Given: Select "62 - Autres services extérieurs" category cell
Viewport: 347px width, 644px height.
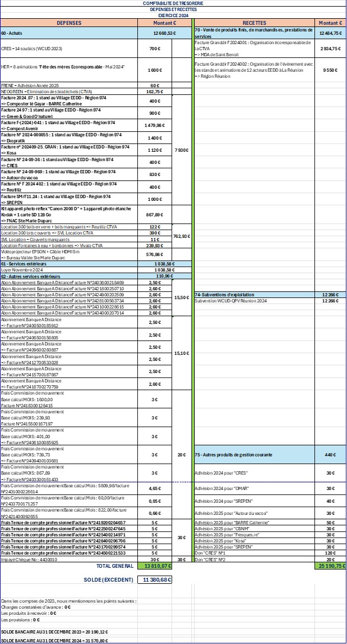Looking at the screenshot, I should [69, 276].
